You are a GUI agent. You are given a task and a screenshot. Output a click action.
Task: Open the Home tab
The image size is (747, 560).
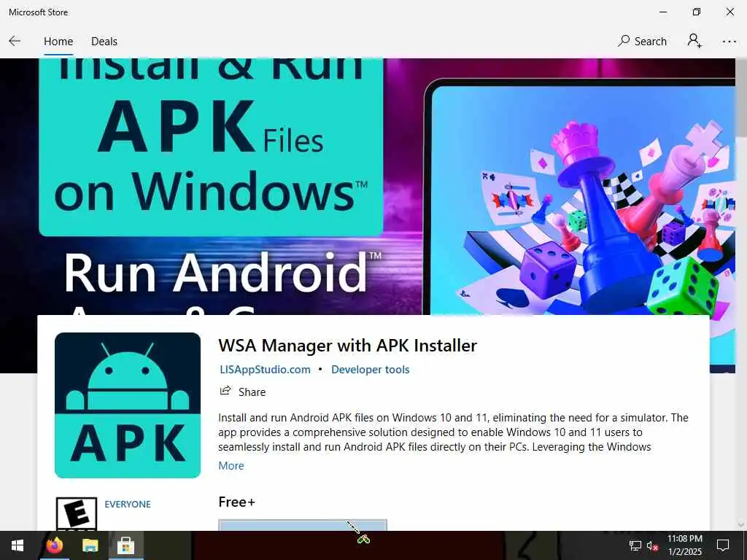[58, 42]
